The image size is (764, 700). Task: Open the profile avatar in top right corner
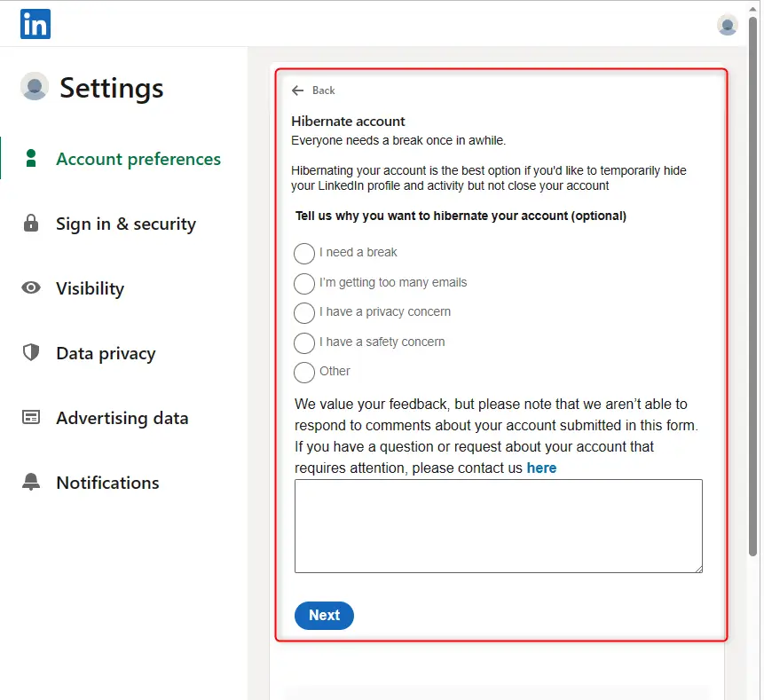(x=727, y=24)
